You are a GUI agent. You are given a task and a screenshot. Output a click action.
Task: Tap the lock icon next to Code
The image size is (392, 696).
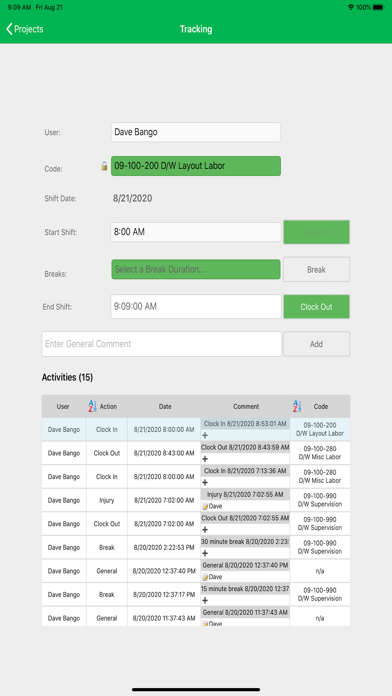(104, 166)
